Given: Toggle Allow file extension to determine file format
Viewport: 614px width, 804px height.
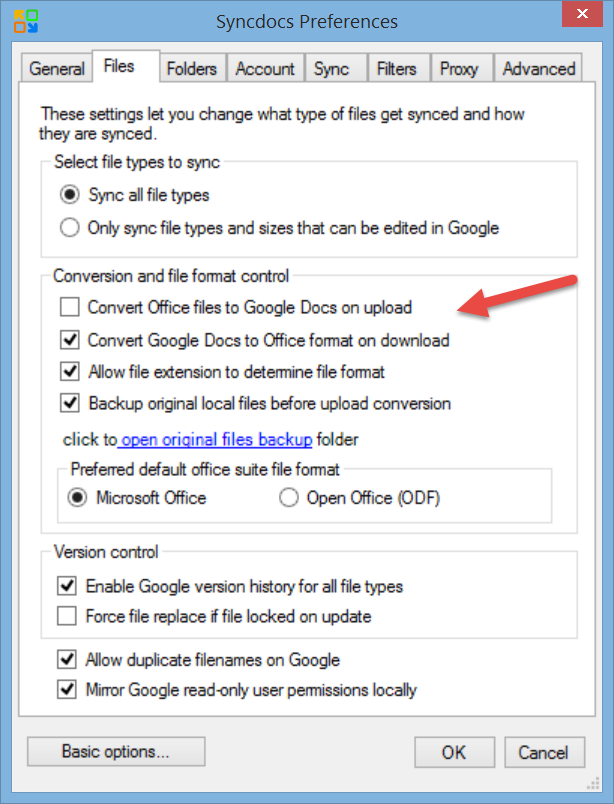Looking at the screenshot, I should point(222,372).
